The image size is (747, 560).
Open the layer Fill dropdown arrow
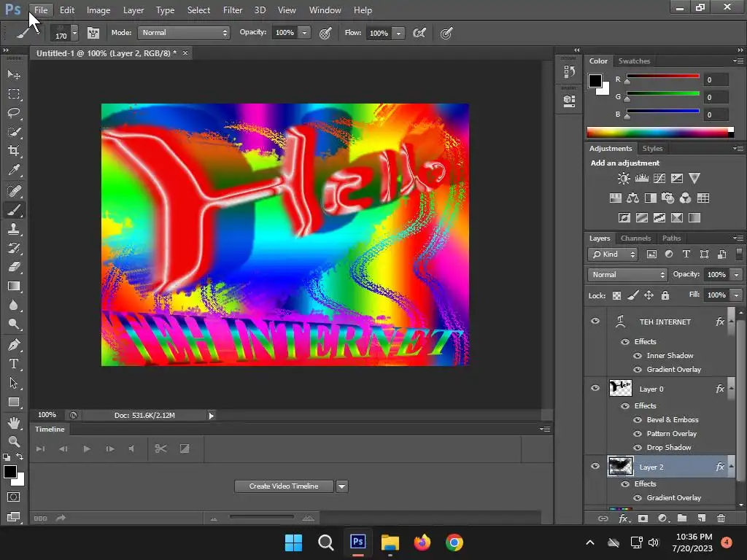point(737,295)
